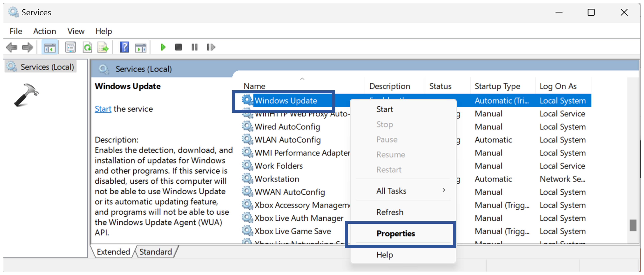Viewport: 644px width, 275px height.
Task: Select Start in the context menu
Action: tap(384, 109)
